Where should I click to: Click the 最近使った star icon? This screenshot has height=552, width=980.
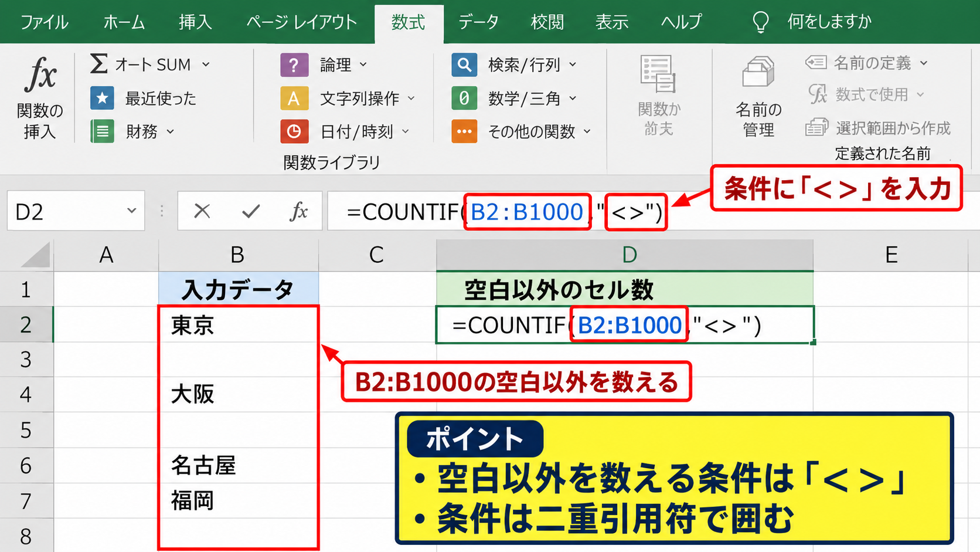click(x=102, y=98)
